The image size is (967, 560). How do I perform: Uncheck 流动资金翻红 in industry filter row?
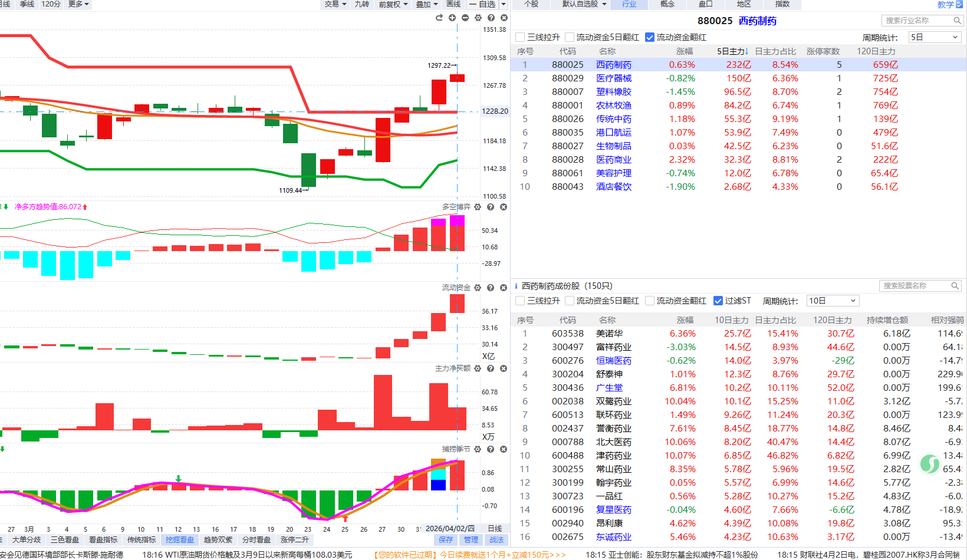pos(650,37)
